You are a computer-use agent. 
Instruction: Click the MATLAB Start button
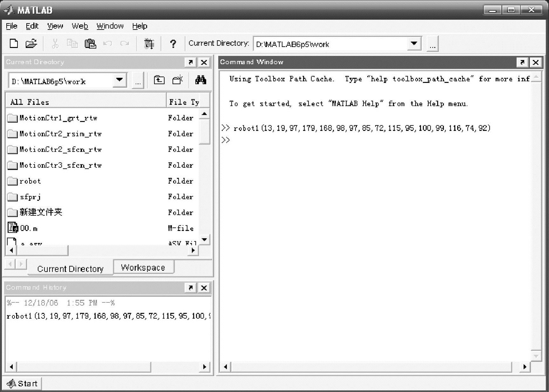pyautogui.click(x=22, y=383)
